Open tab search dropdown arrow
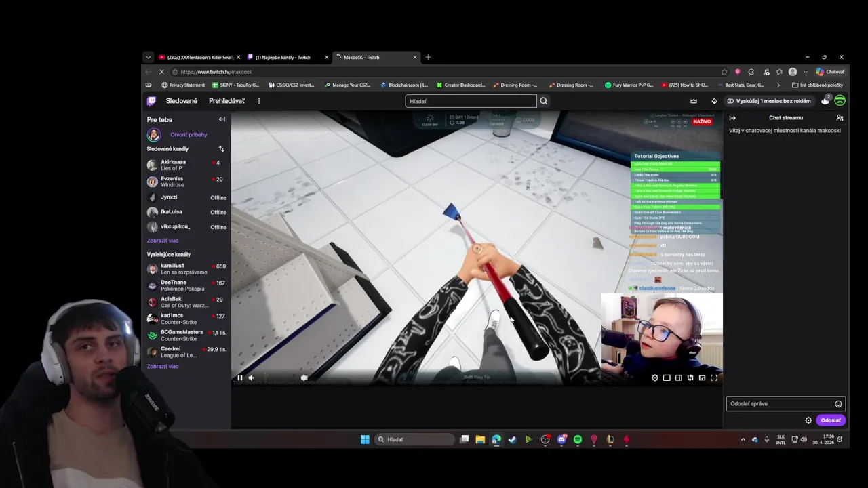The width and height of the screenshot is (868, 488). coord(148,58)
